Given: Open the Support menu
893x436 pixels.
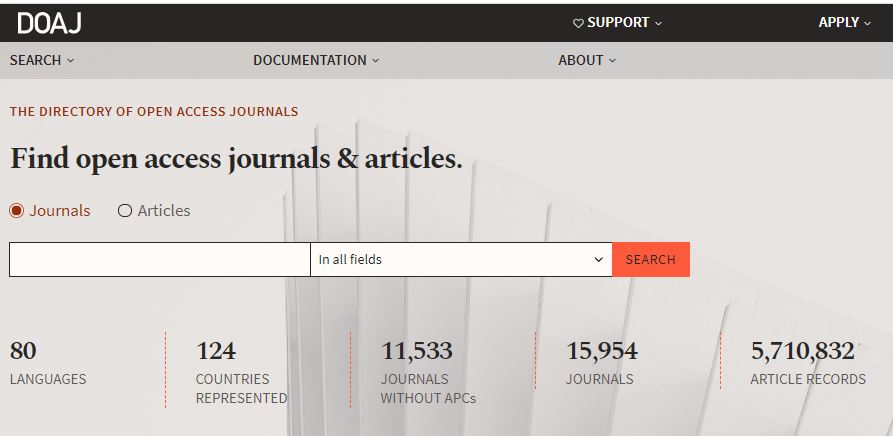Looking at the screenshot, I should coord(617,23).
